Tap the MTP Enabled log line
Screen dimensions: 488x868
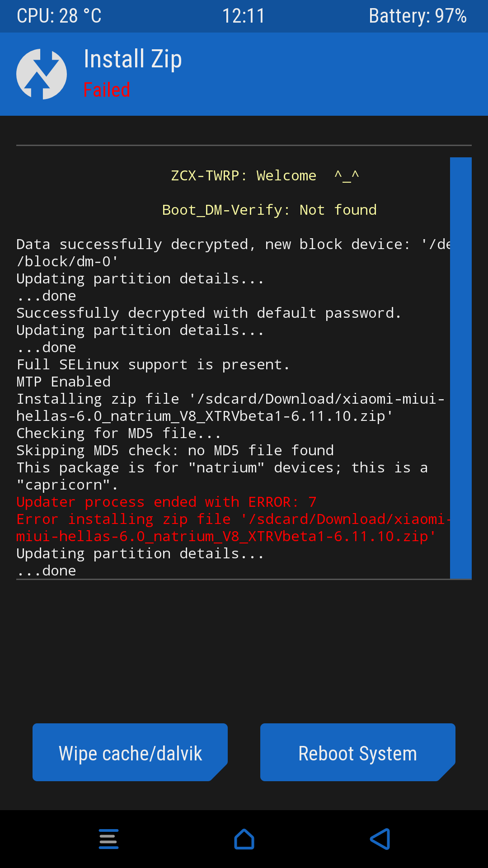pos(64,382)
